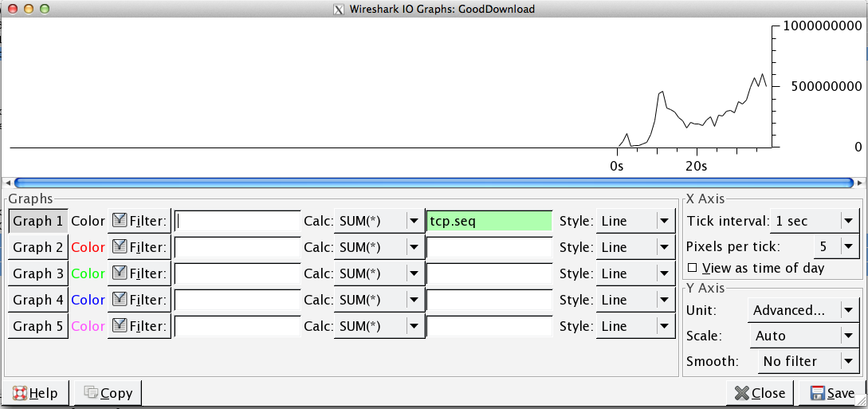
Task: Open Smooth No filter dropdown
Action: [x=808, y=361]
